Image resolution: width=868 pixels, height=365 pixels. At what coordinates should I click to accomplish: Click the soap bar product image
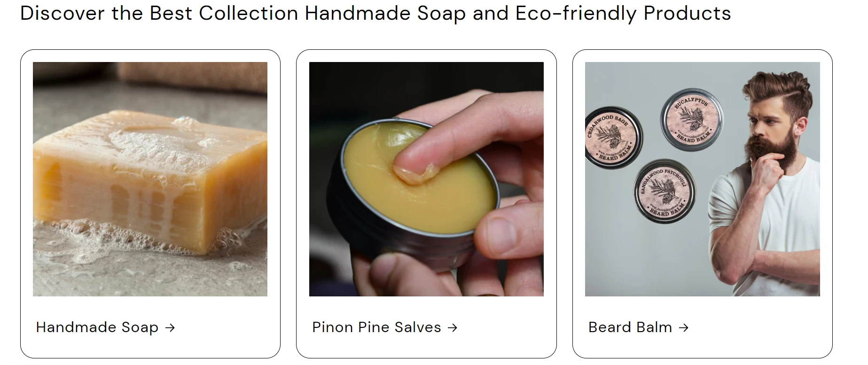(x=150, y=179)
